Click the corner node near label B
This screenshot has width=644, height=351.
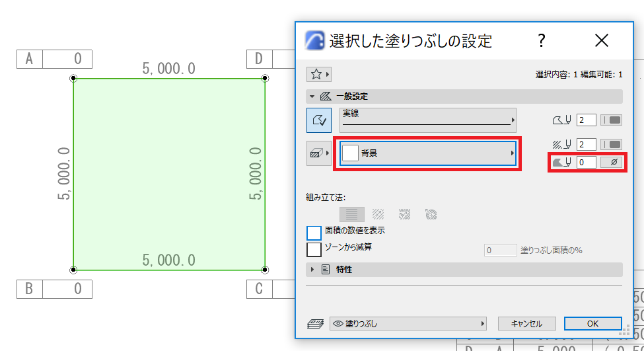[73, 270]
